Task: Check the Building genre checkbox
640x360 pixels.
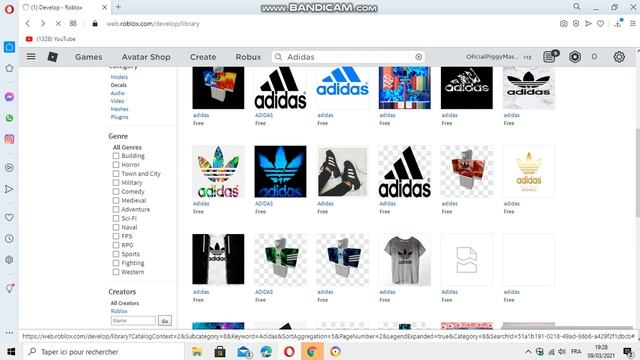Action: coord(116,156)
